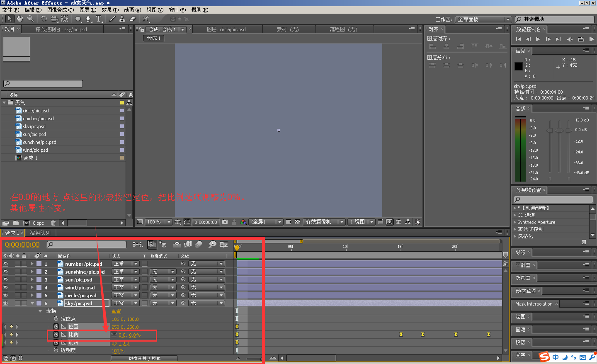The image size is (597, 364).
Task: Click the frame blending icon in timeline
Action: pos(188,245)
